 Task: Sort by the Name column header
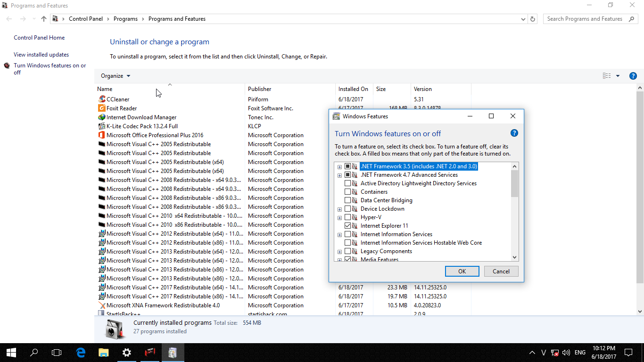pyautogui.click(x=170, y=89)
